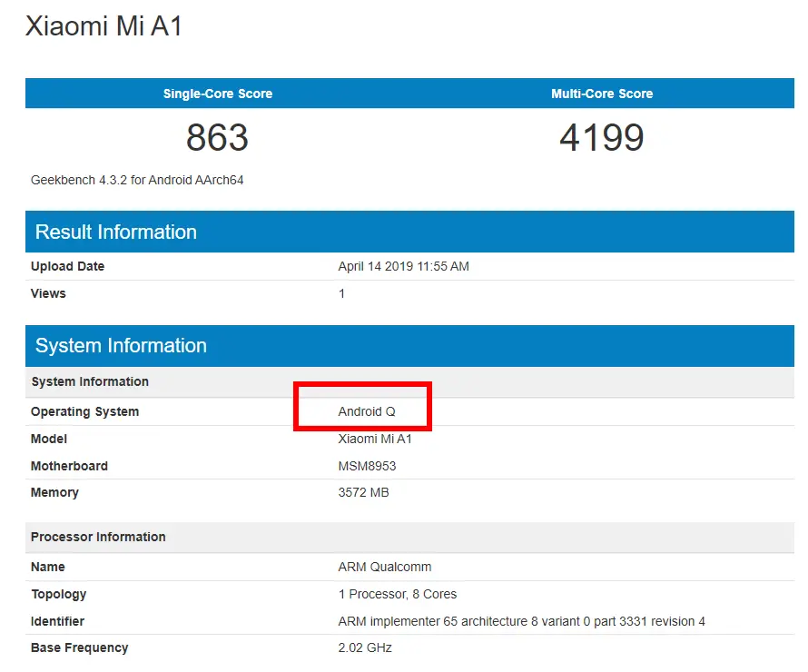Click the single-core score value 863
Viewport: 808px width, 672px height.
[217, 138]
